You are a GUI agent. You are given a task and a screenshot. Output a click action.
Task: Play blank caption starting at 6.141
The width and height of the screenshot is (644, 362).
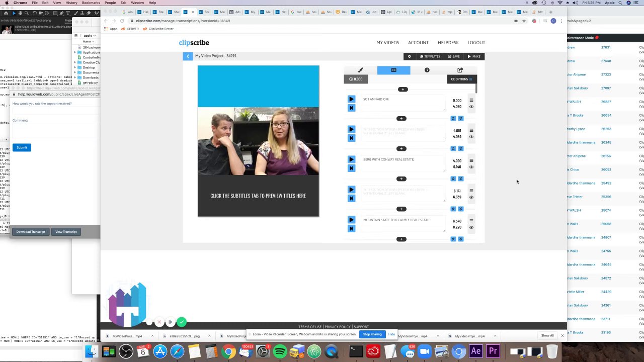click(351, 190)
